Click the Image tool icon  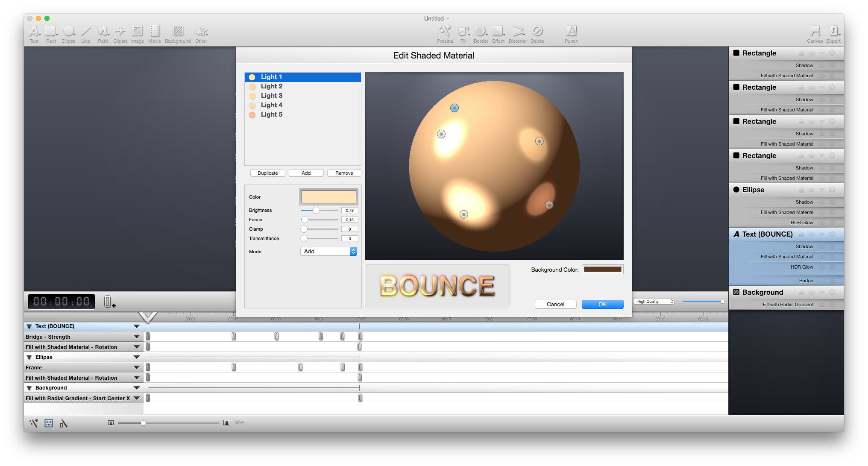(x=137, y=31)
